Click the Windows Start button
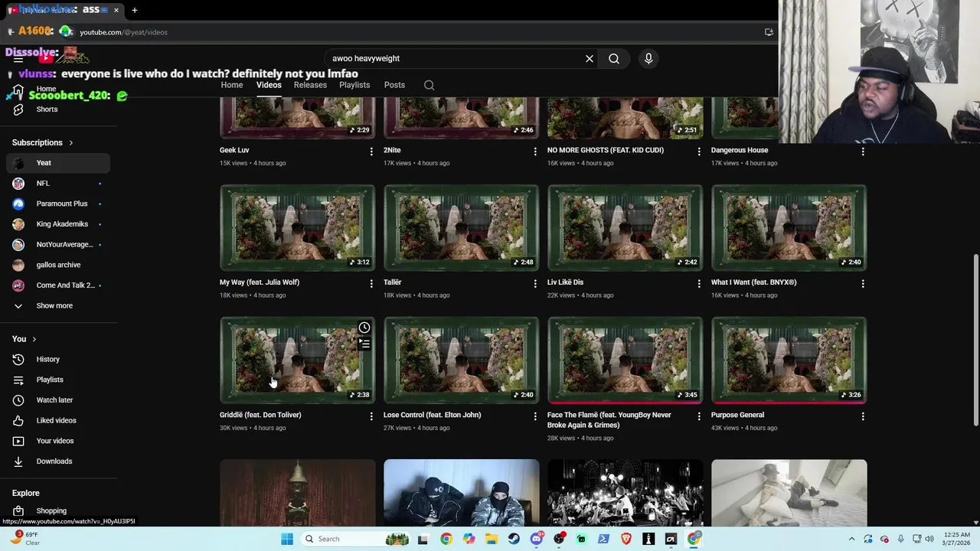The width and height of the screenshot is (980, 551). point(287,539)
